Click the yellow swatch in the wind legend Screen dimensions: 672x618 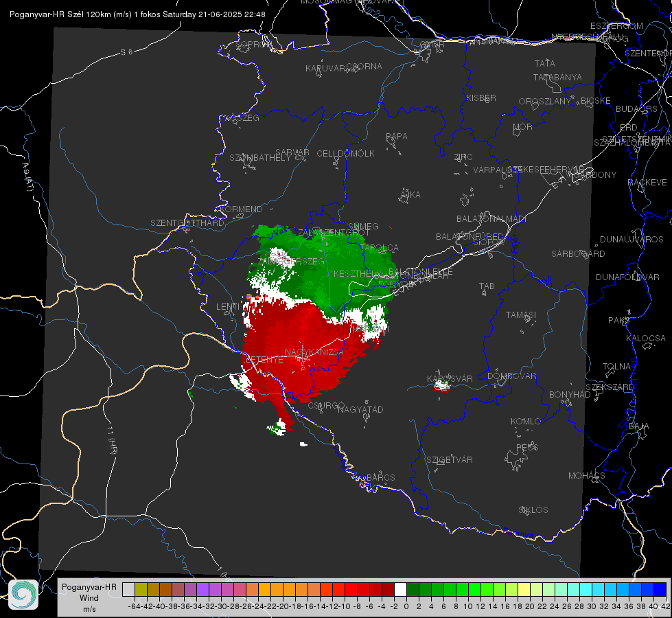click(x=524, y=589)
